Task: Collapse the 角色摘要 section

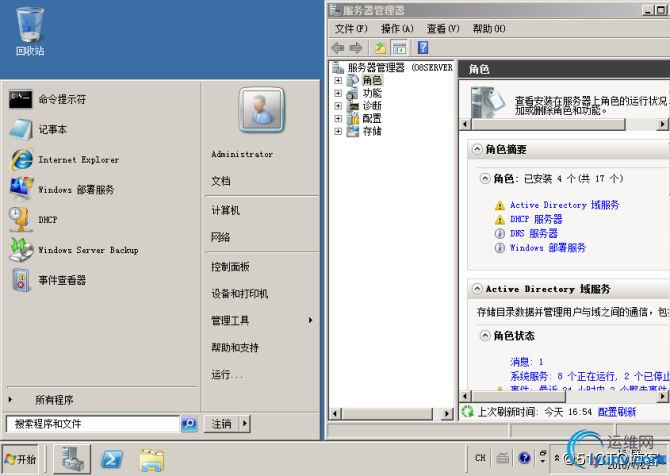Action: pos(477,150)
